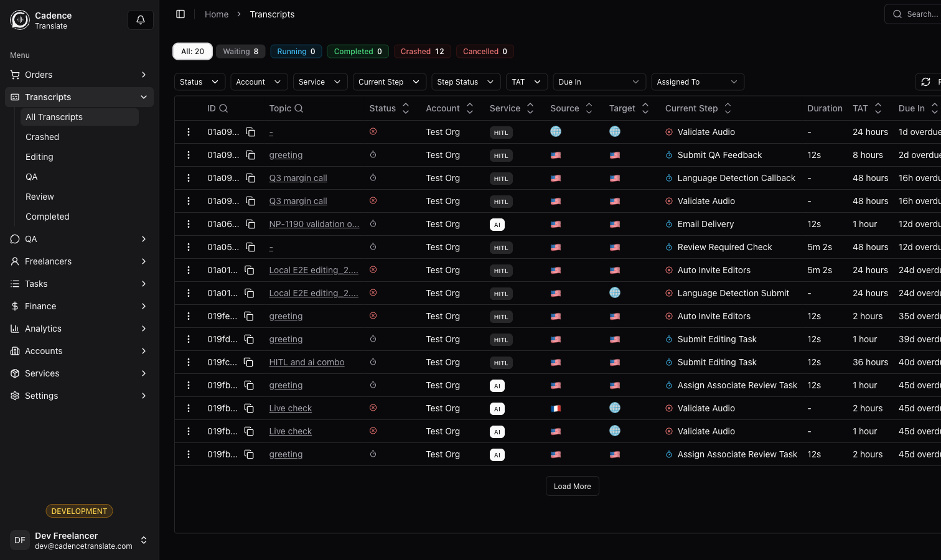Click the Search input field
The image size is (941, 560).
(x=913, y=14)
